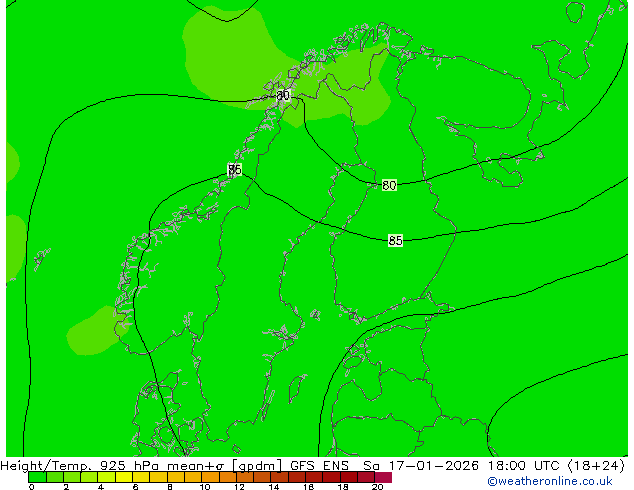Click the legend number 20
Screen dimensions: 634x490
click(377, 487)
